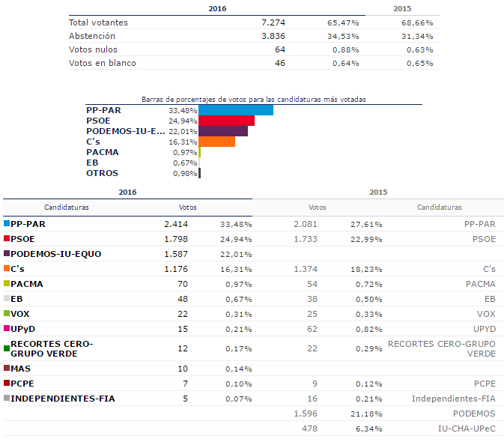Click the dark OTROS percentage bar
The image size is (504, 442).
[200, 173]
